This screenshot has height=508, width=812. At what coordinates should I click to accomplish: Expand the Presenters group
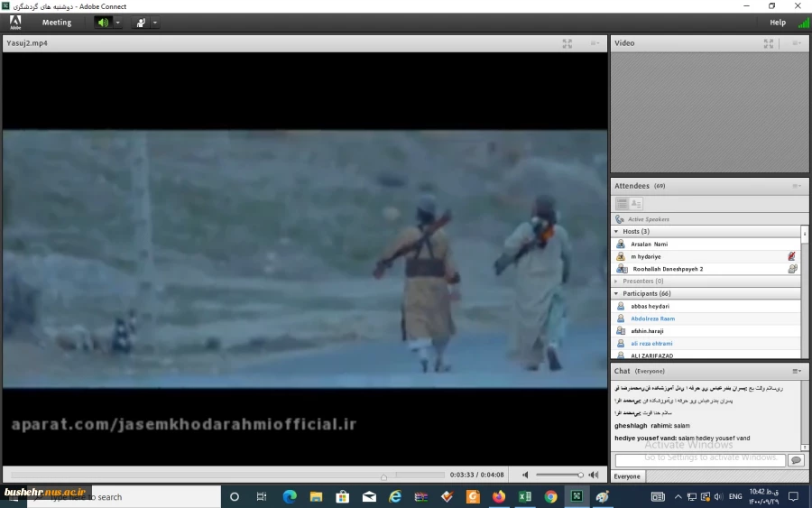pyautogui.click(x=616, y=282)
